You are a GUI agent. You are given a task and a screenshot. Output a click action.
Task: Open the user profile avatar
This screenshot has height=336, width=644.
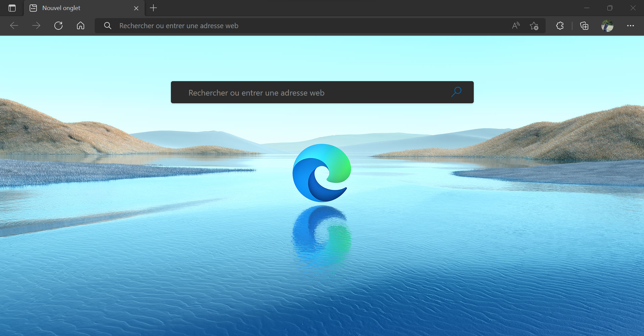click(x=607, y=25)
